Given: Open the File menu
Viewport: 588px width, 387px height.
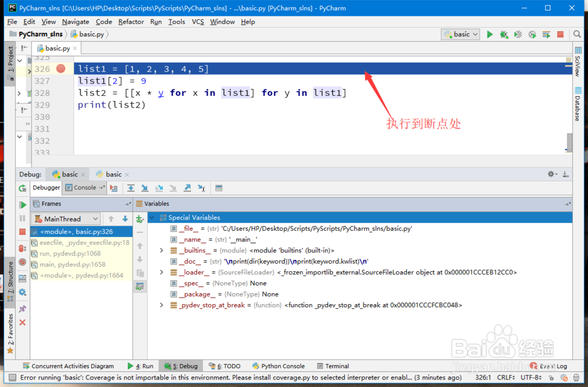Looking at the screenshot, I should click(x=12, y=22).
